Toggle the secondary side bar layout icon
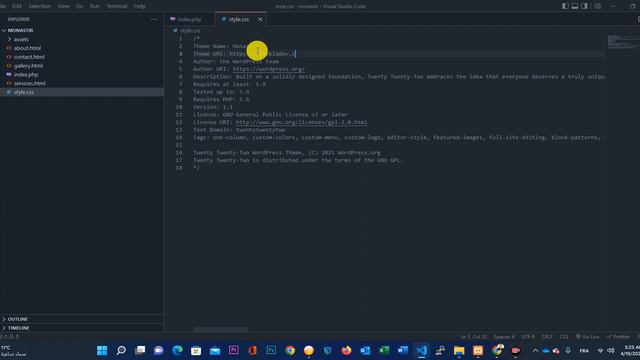The width and height of the screenshot is (640, 360). tap(584, 6)
